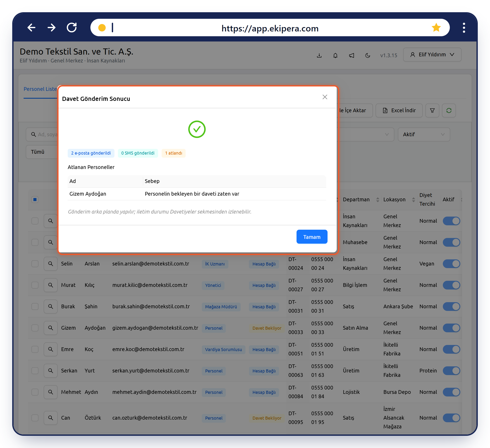Check the row checkbox for Selin Arslan
Image resolution: width=490 pixels, height=448 pixels.
[35, 264]
